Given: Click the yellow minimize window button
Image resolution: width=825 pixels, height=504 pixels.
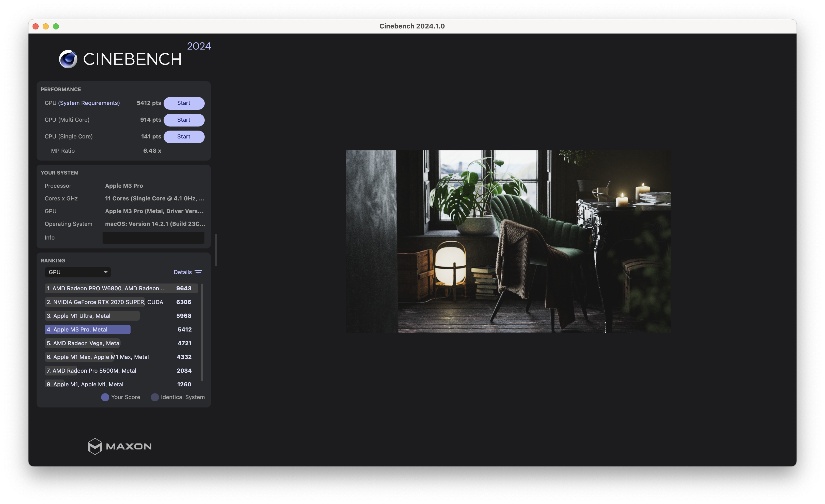Looking at the screenshot, I should [46, 26].
